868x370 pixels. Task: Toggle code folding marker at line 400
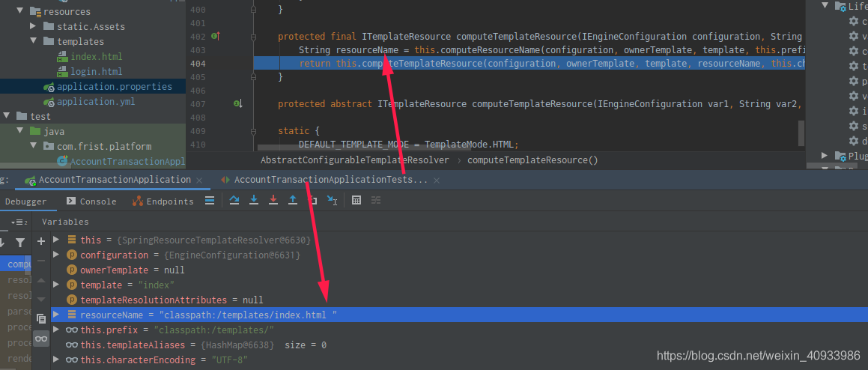[254, 10]
